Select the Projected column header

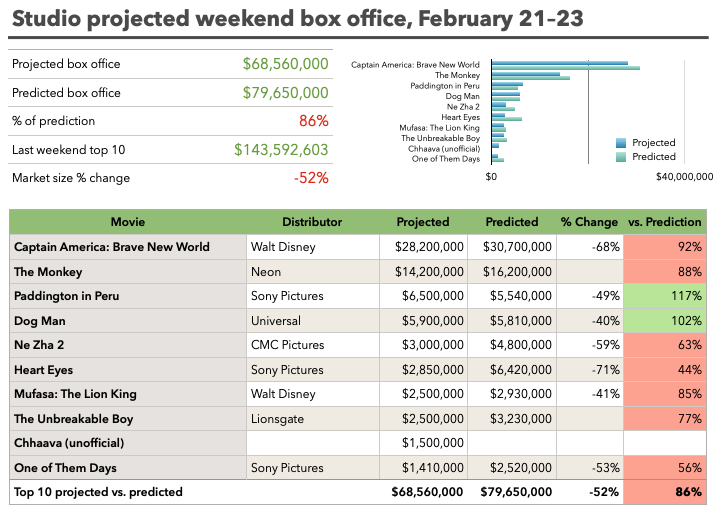(422, 222)
